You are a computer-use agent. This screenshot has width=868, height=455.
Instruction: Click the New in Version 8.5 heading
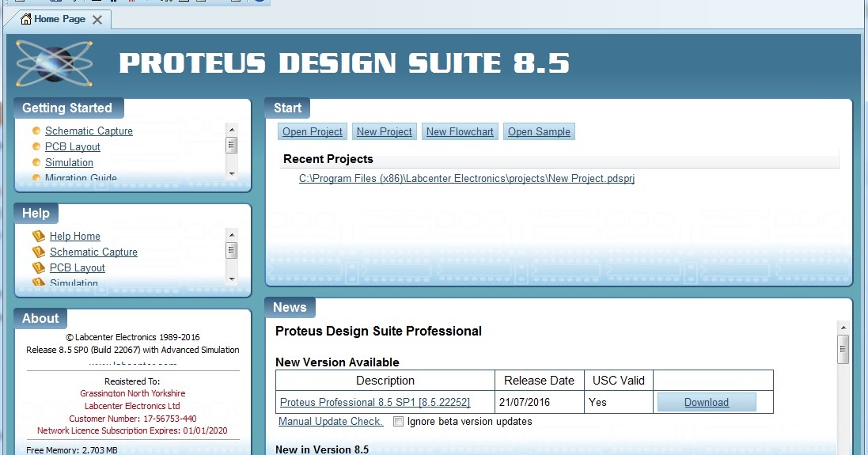[322, 449]
